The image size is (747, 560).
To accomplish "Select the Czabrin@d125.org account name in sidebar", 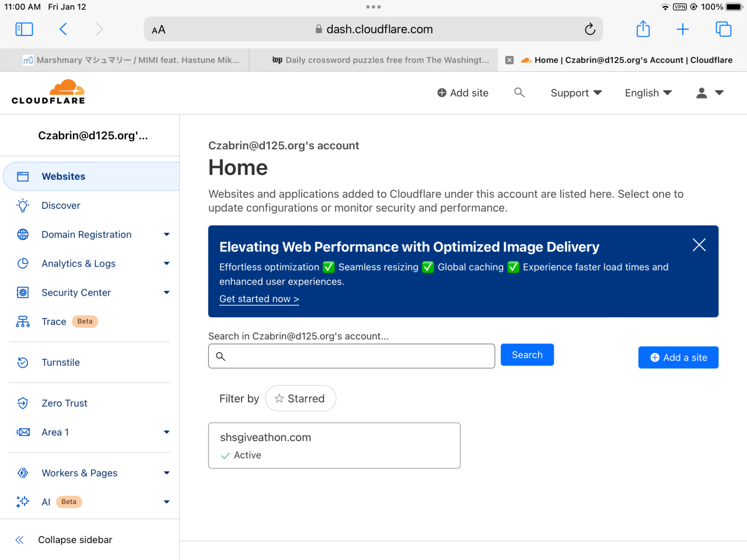I will 93,135.
